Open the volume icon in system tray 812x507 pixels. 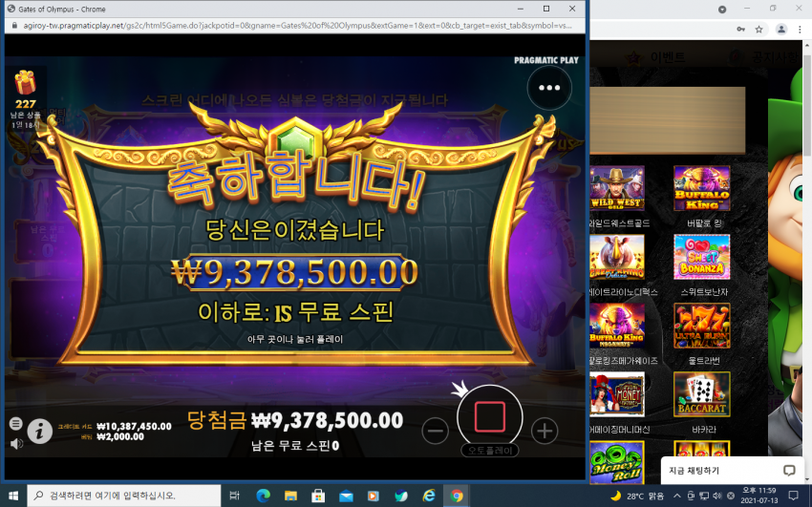point(716,496)
